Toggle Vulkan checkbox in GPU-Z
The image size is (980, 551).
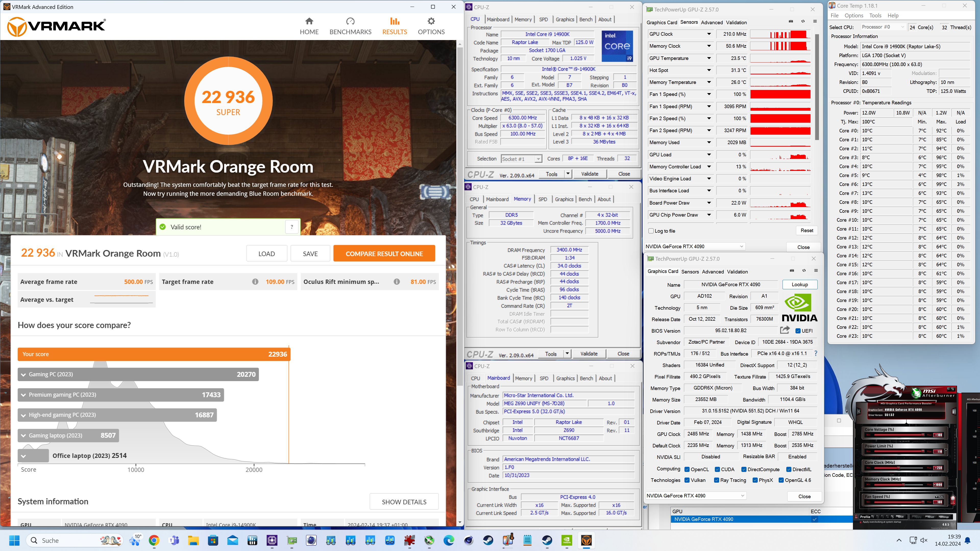pos(687,480)
